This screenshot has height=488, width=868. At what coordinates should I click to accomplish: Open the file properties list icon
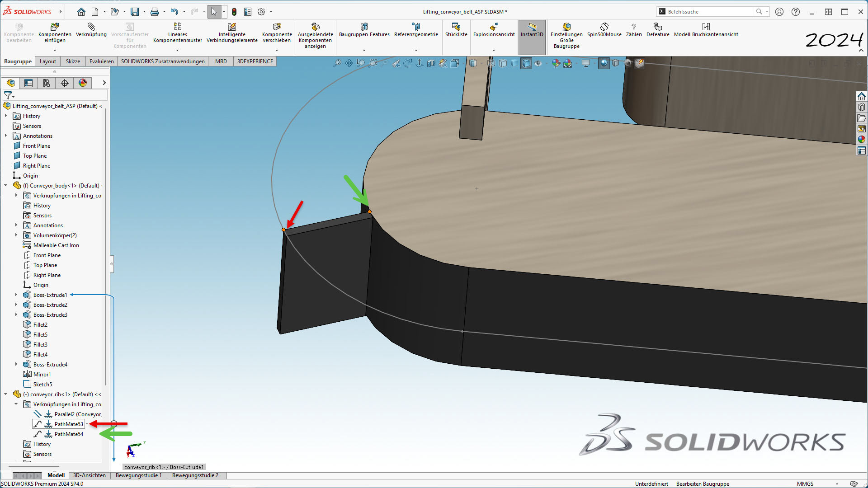tap(248, 12)
